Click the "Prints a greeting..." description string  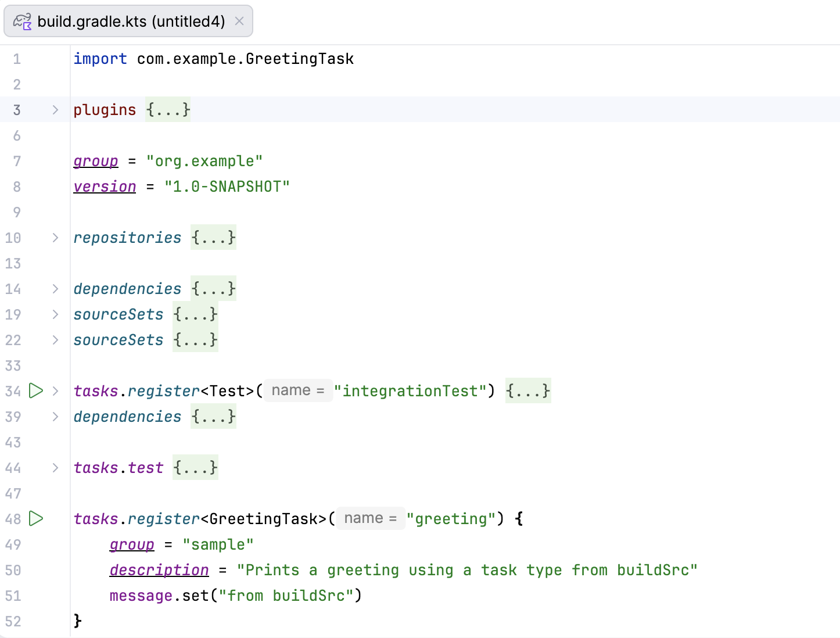point(467,570)
